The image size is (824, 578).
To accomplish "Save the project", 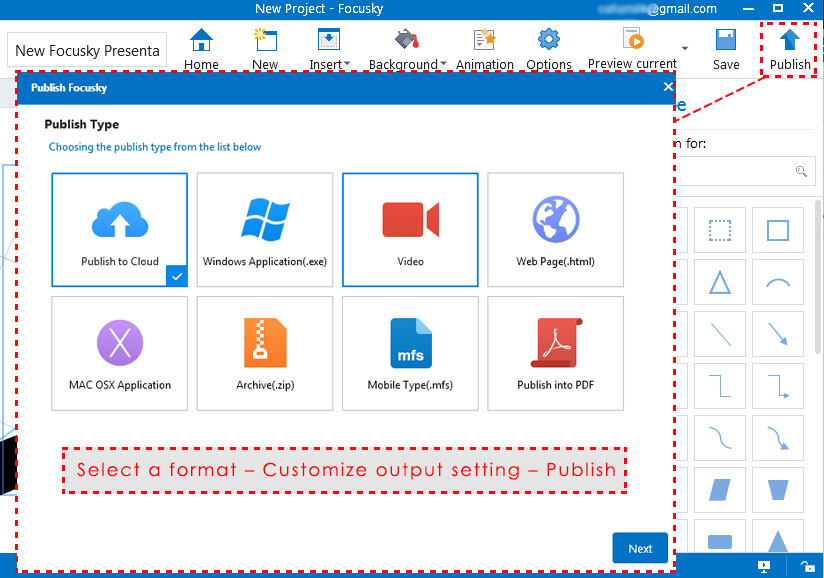I will pyautogui.click(x=726, y=49).
